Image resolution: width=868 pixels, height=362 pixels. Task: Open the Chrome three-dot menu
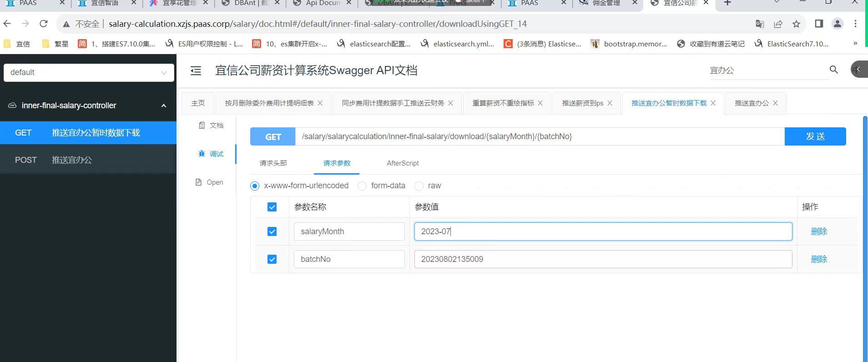(855, 24)
